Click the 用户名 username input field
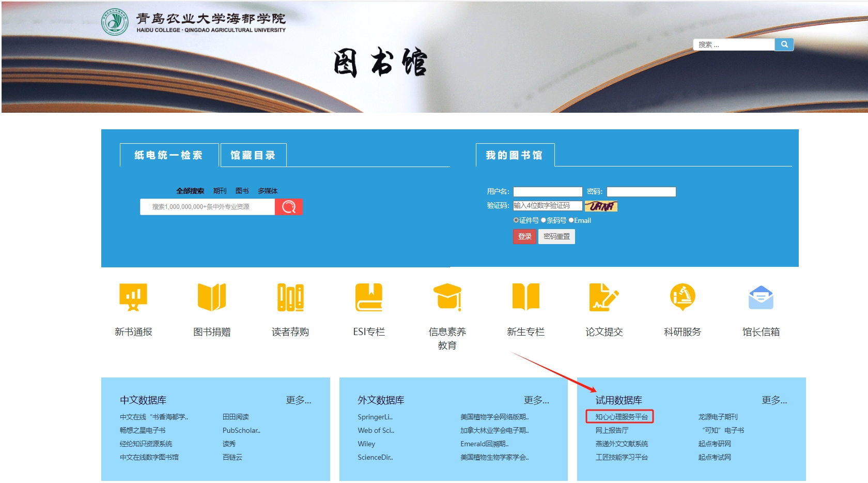Viewport: 868px width, 483px height. (548, 192)
